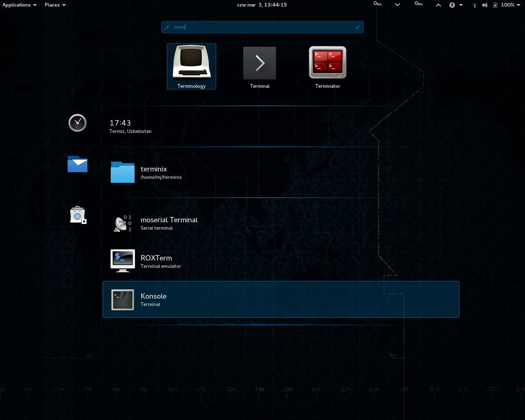
Task: Open the 17:43 Termiz, Uzbekistan clock result
Action: coord(281,126)
